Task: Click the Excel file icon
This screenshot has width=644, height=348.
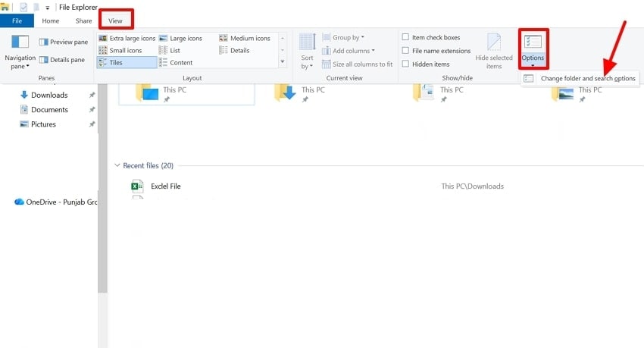Action: click(x=137, y=186)
